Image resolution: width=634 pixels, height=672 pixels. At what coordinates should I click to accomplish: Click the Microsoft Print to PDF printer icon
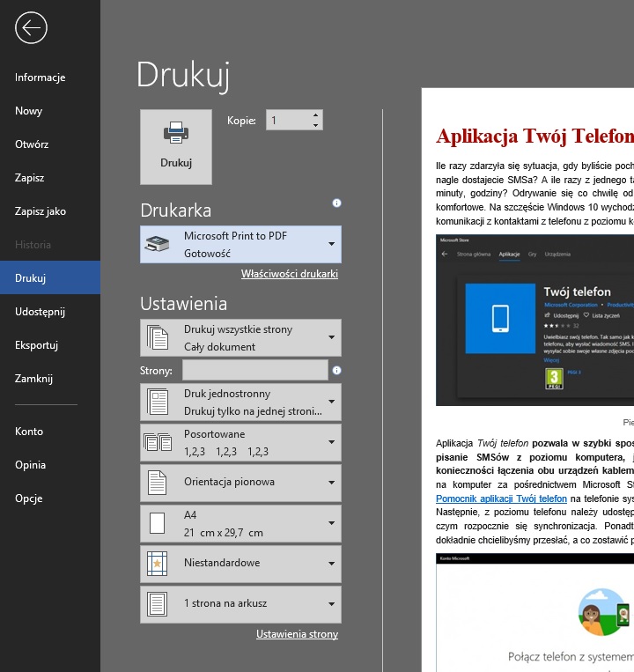coord(157,244)
